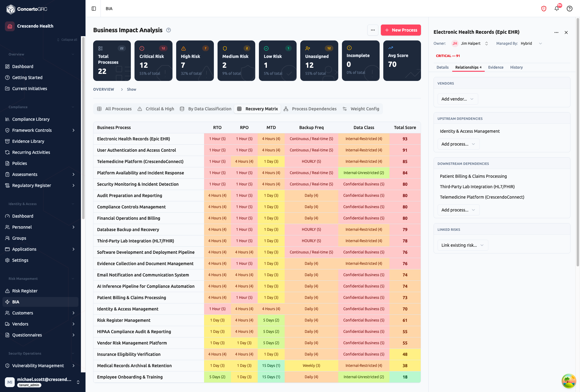Click the Incomplete summary card

(361, 61)
